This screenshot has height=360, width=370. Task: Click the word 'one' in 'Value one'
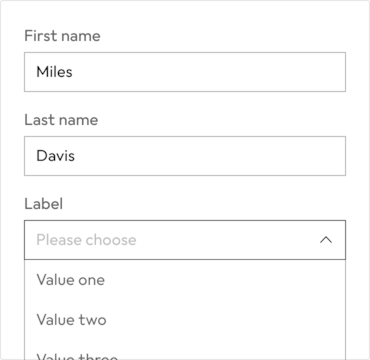tap(91, 280)
